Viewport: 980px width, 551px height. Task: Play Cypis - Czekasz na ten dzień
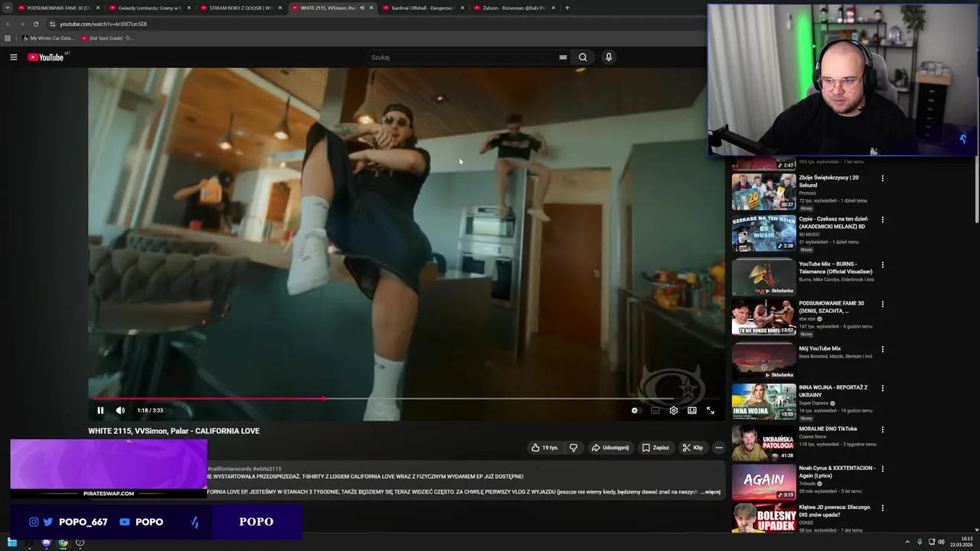(763, 233)
